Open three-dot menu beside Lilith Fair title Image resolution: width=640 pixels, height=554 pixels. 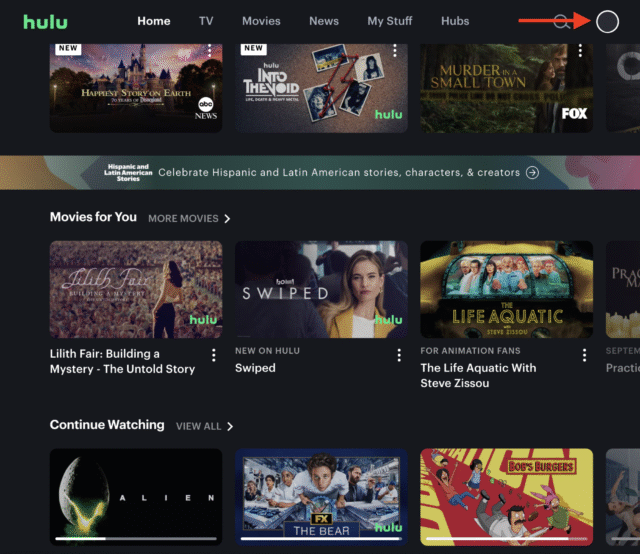click(213, 355)
